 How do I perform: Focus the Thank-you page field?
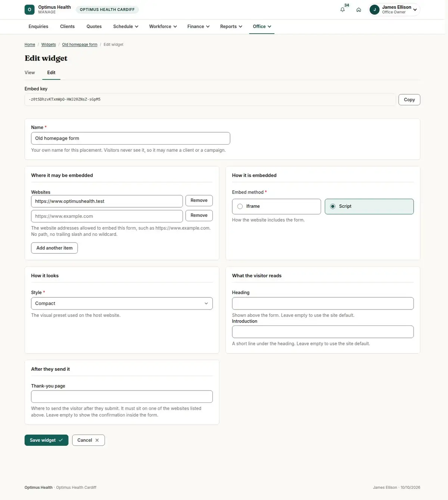pos(122,396)
